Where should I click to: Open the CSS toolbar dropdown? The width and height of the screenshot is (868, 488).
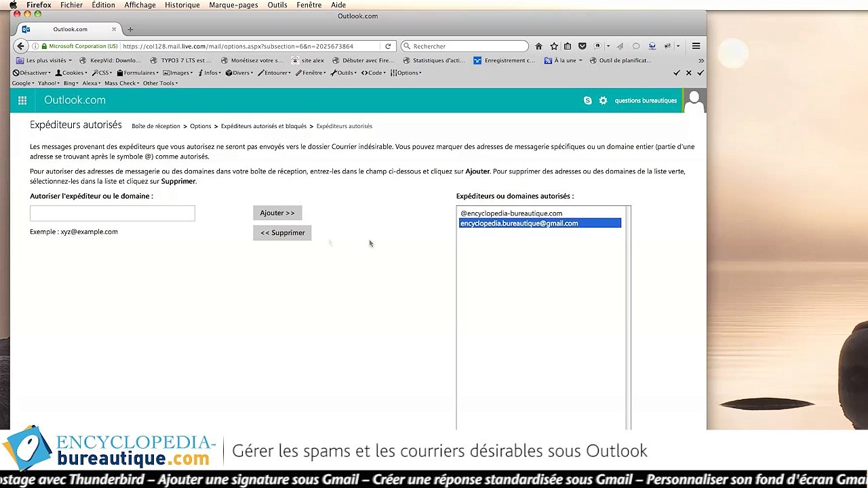102,73
